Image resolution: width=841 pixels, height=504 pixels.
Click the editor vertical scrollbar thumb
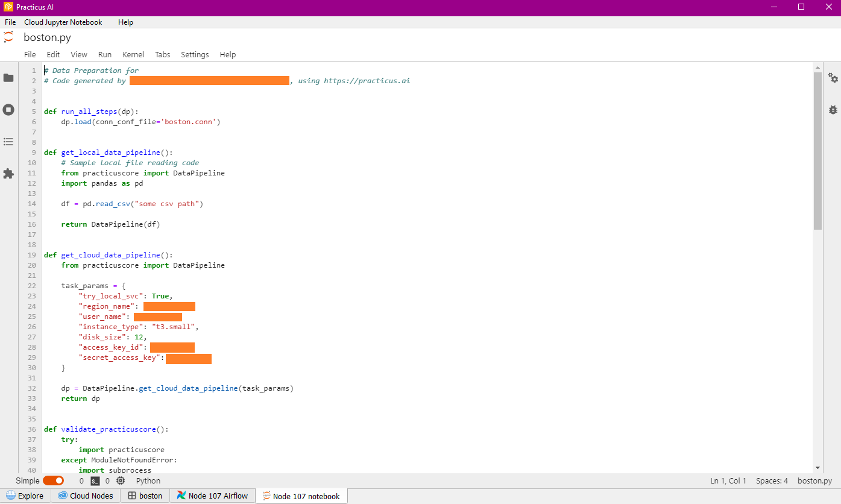[817, 151]
